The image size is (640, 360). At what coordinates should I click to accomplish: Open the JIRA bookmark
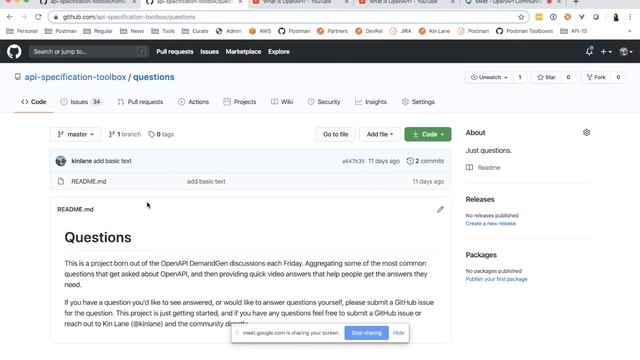click(400, 31)
